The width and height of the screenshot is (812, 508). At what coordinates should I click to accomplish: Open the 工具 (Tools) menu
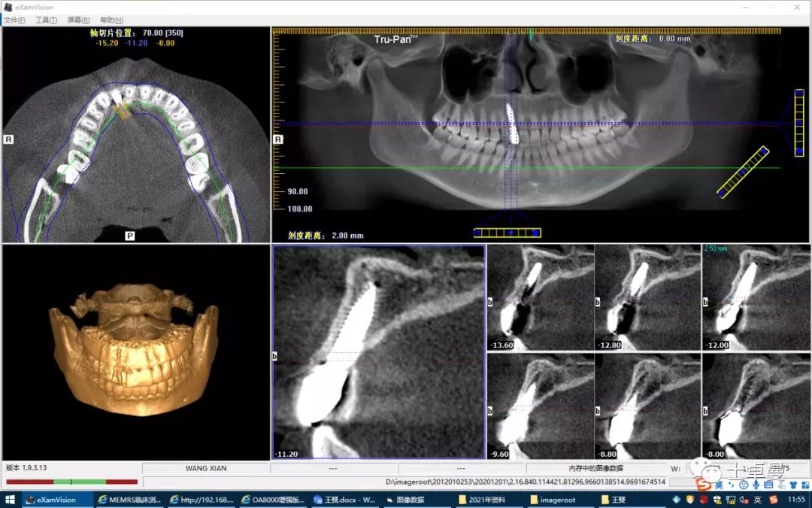pyautogui.click(x=46, y=20)
